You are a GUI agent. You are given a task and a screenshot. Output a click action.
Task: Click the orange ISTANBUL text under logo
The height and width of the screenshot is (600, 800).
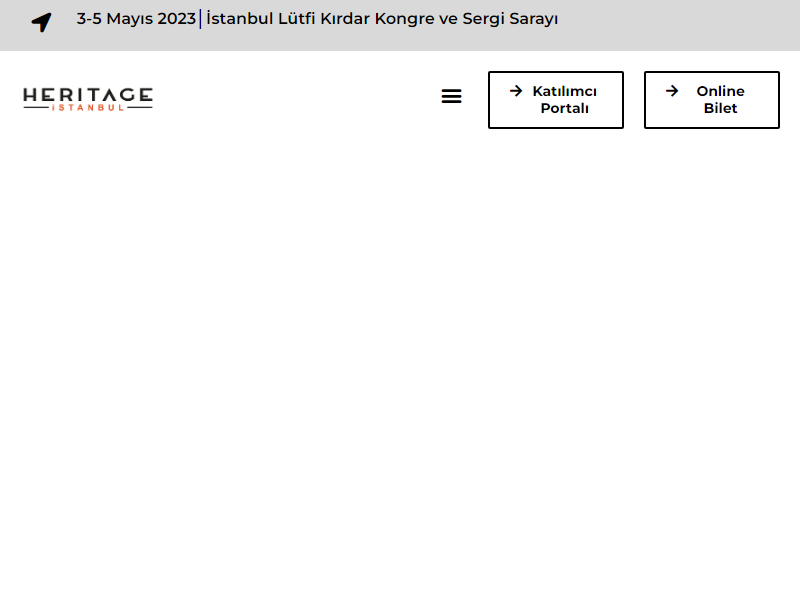point(88,108)
